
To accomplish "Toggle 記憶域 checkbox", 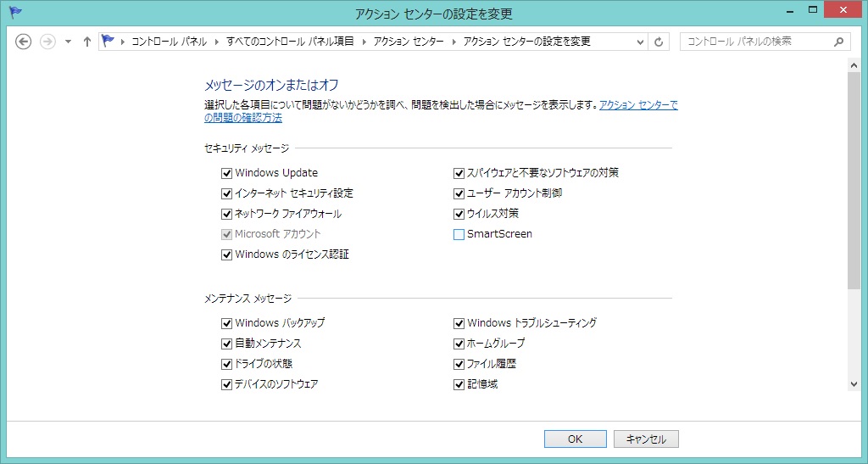I will click(459, 385).
